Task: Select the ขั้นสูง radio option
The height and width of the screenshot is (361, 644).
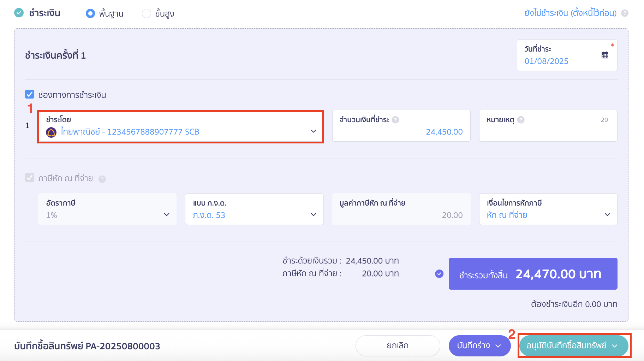Action: click(x=146, y=13)
